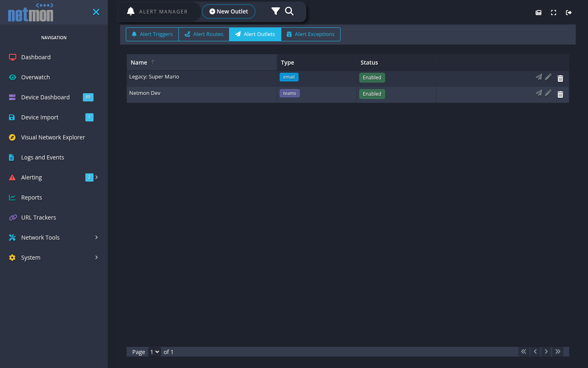Click the Alert Manager bell icon
Viewport: 588px width, 368px height.
pyautogui.click(x=131, y=11)
